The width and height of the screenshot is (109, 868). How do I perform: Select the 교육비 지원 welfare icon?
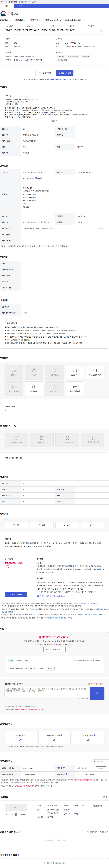75,372
